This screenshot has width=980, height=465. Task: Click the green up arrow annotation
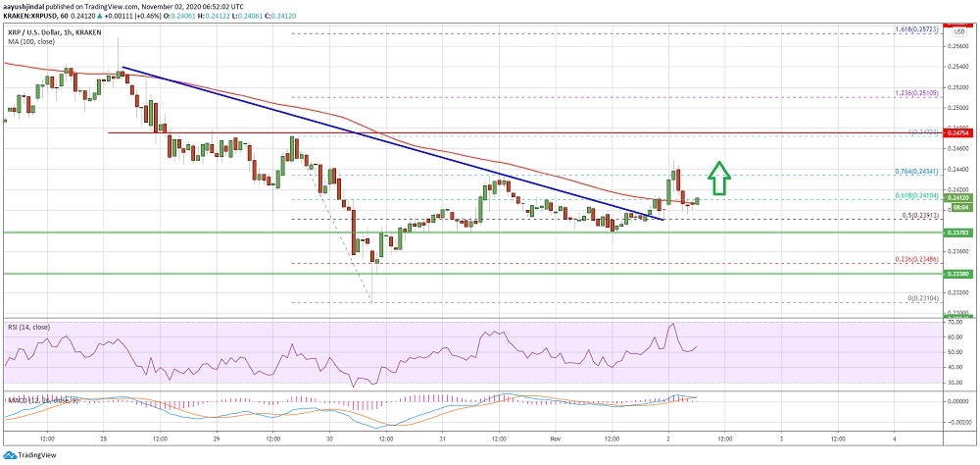pyautogui.click(x=718, y=178)
